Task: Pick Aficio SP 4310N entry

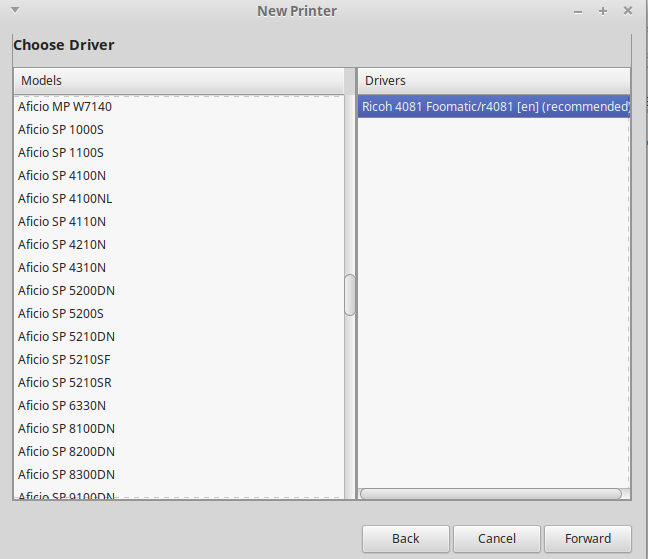Action: point(179,268)
